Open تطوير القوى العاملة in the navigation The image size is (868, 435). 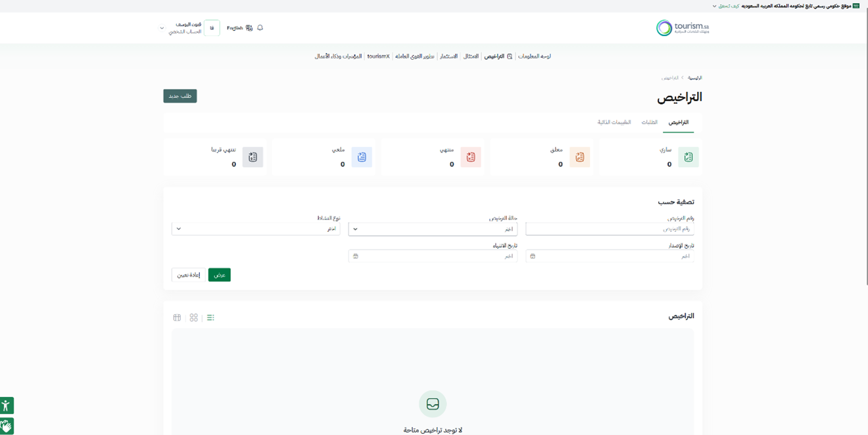[414, 57]
